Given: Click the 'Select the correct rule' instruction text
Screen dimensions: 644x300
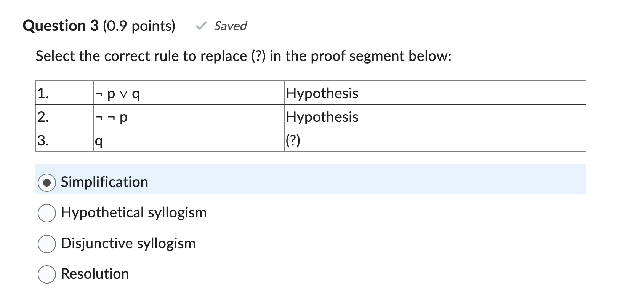Looking at the screenshot, I should 244,56.
